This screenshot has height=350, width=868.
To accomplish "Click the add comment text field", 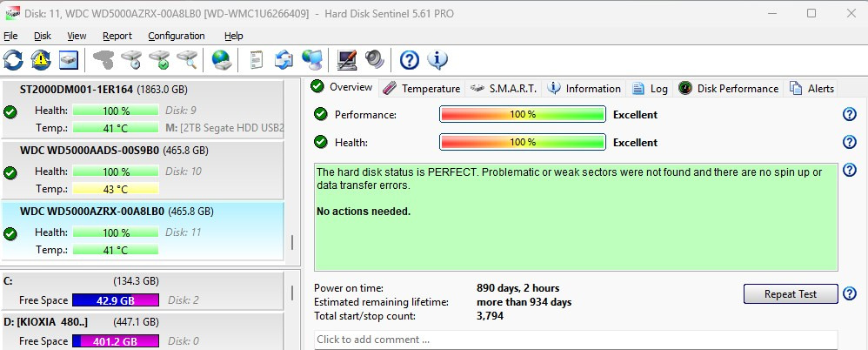I will (575, 340).
